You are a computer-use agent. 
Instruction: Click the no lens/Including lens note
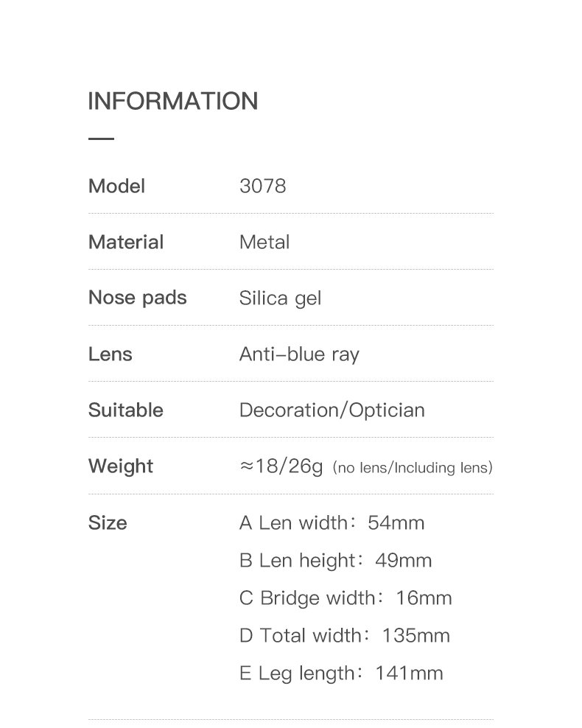coord(413,467)
